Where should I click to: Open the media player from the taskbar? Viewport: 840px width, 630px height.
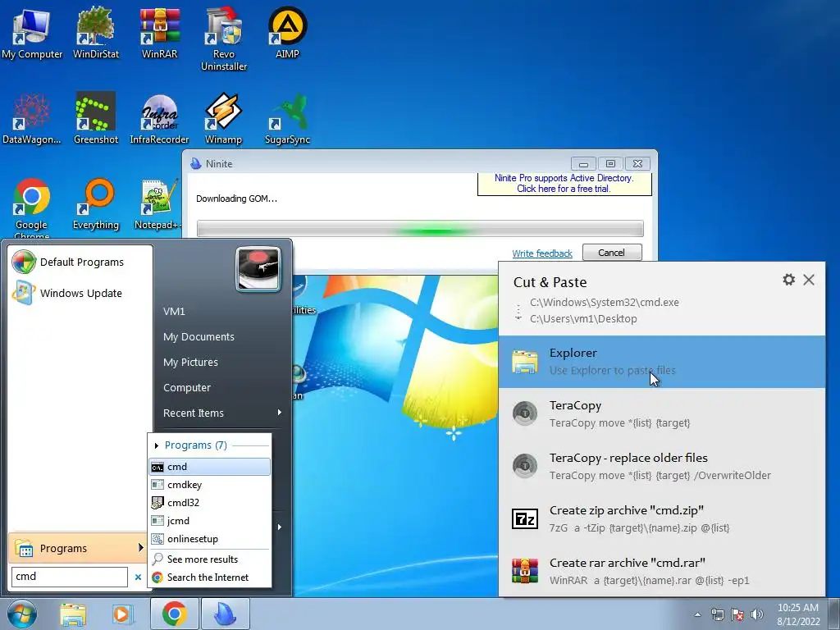[123, 614]
